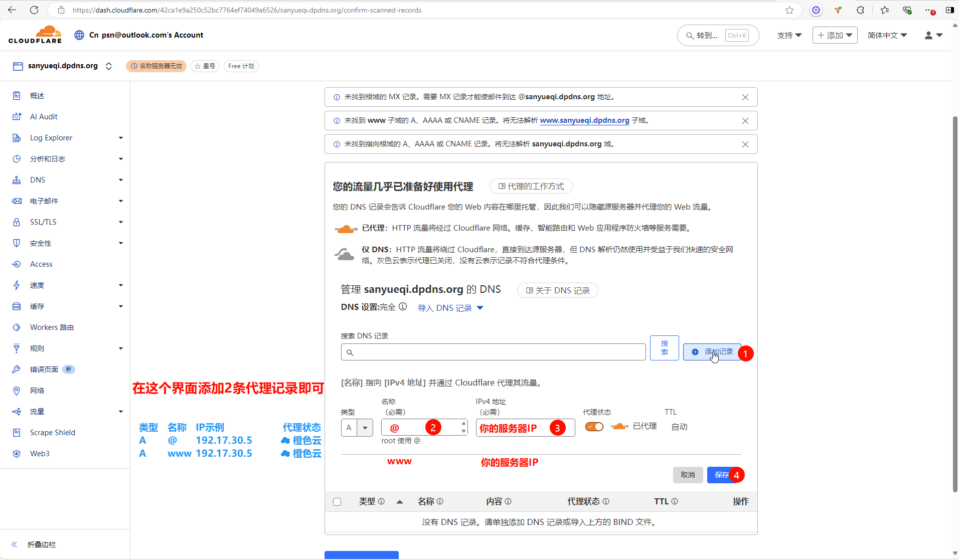Check the select-all records checkbox

tap(337, 502)
